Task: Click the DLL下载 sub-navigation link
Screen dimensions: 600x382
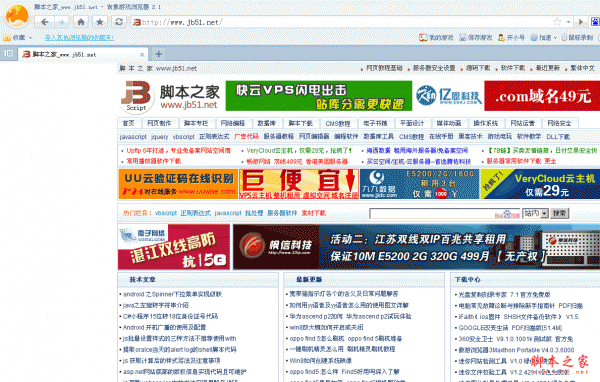Action: pyautogui.click(x=558, y=137)
